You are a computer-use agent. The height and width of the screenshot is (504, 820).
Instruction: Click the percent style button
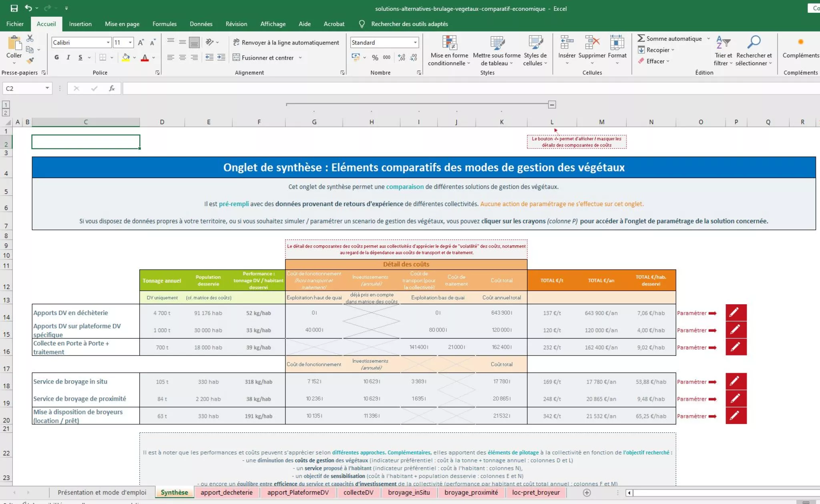(x=375, y=58)
